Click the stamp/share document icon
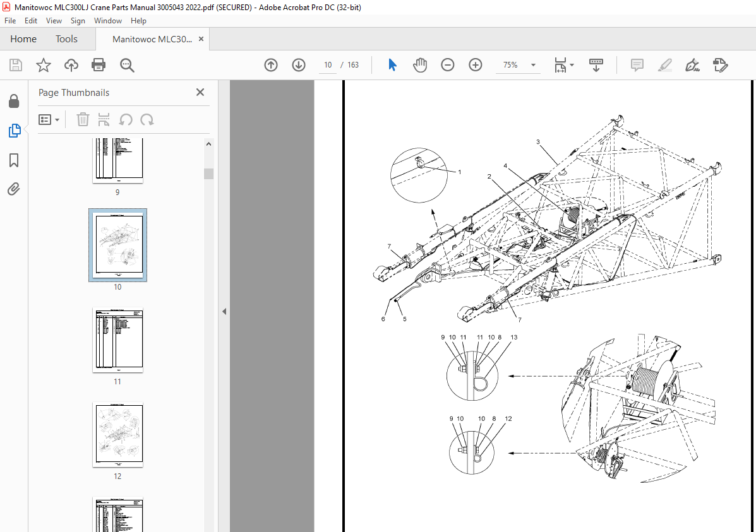756x532 pixels. [x=721, y=65]
